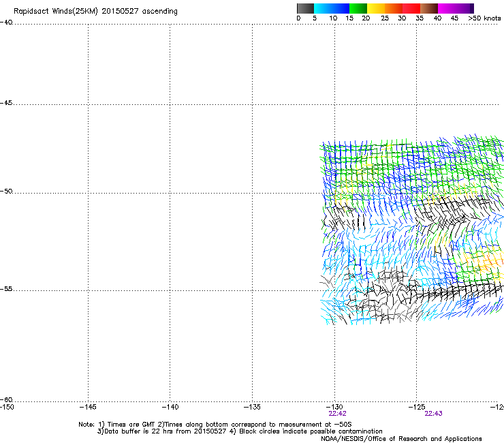Screen dimensions: 504x443
Task: Click the purple time label 22:42
Action: pos(337,414)
